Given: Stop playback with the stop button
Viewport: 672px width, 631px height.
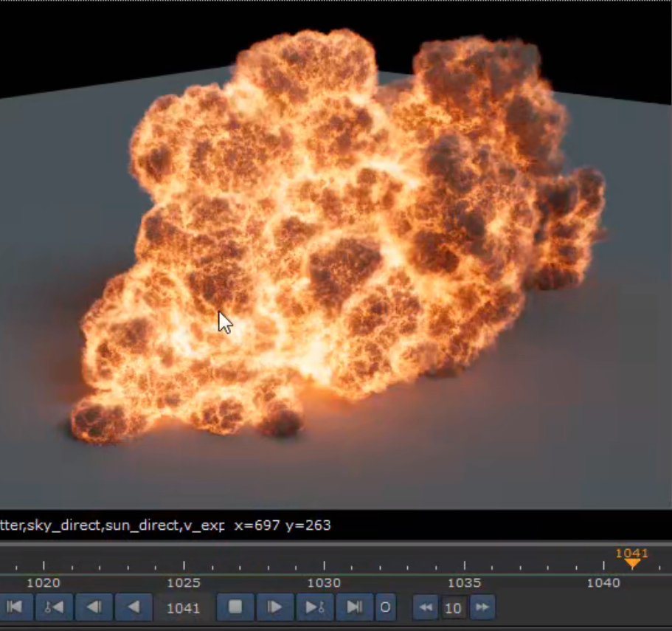Looking at the screenshot, I should (235, 607).
